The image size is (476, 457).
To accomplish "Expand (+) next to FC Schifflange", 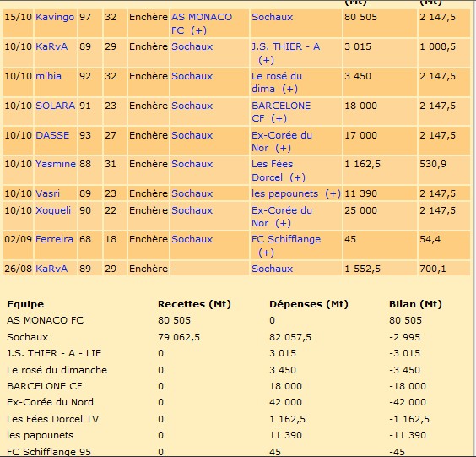I will point(266,253).
